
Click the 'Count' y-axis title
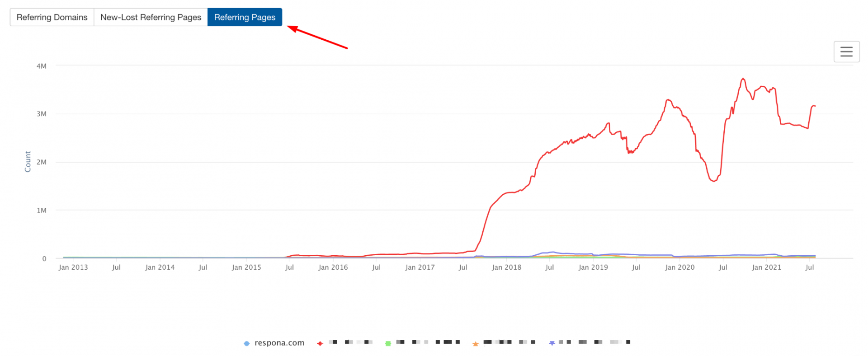point(28,162)
